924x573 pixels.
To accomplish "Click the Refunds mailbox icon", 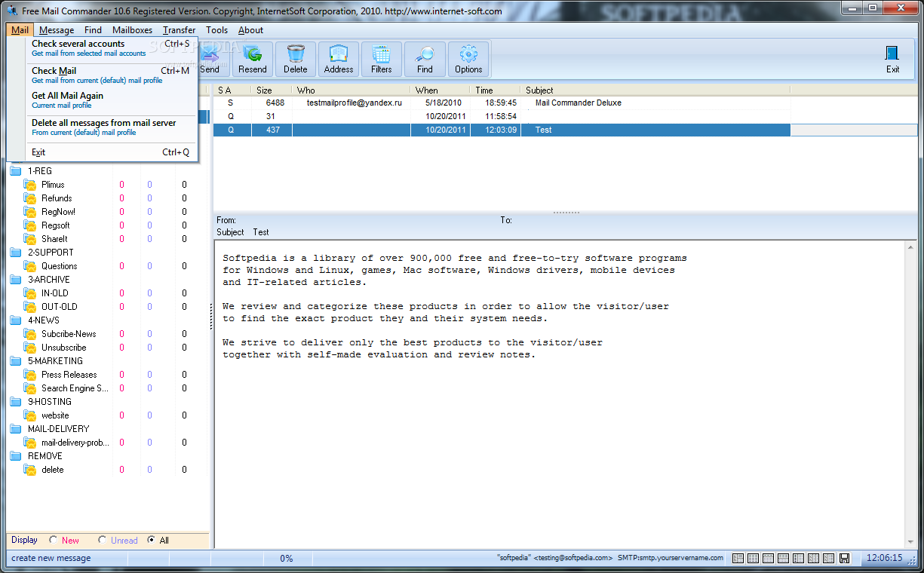I will point(30,198).
